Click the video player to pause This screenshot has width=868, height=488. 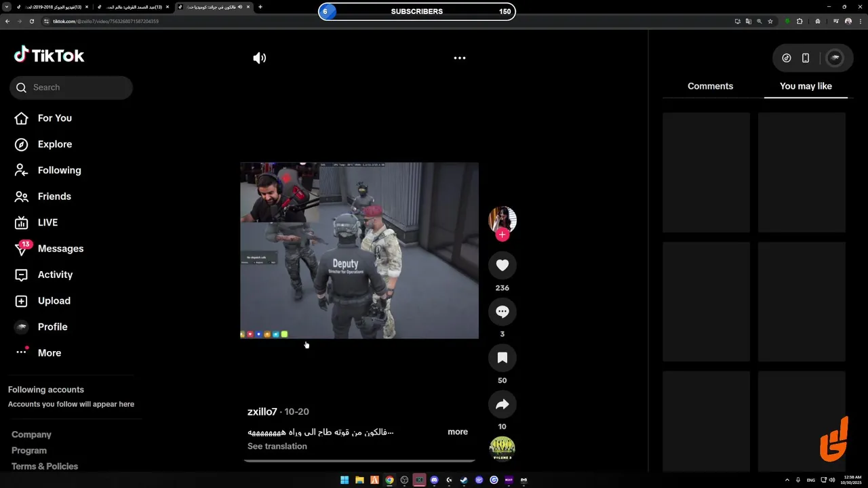tap(359, 250)
